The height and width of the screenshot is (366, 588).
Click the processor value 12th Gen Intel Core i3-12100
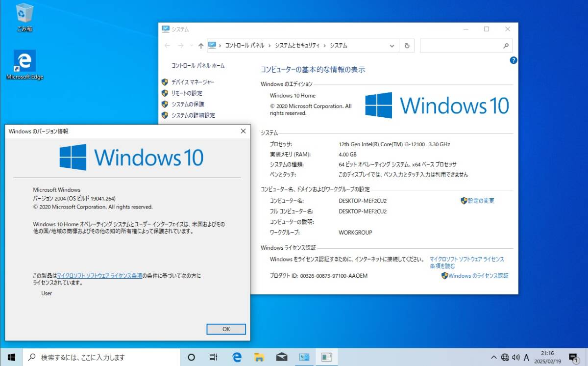(394, 144)
